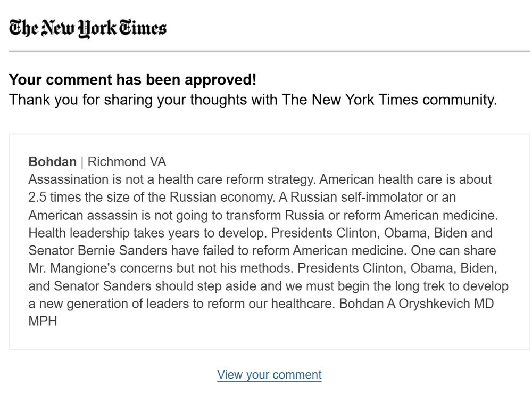532x393 pixels.
Task: Click the line starting 'Senator Bernie Sanders'
Action: coord(262,251)
